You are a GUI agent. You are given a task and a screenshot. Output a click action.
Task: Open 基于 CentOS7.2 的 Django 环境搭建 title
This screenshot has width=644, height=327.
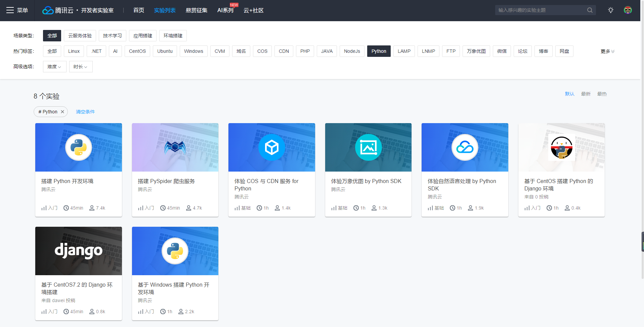(x=77, y=288)
